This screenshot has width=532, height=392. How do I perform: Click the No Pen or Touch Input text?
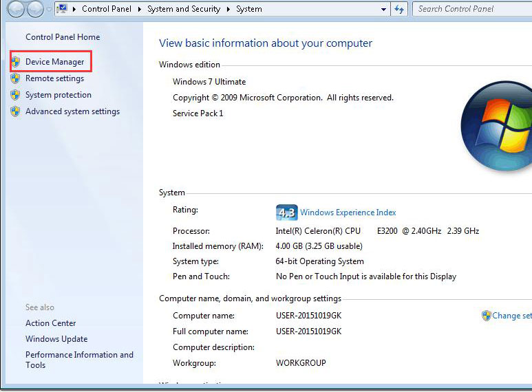366,276
